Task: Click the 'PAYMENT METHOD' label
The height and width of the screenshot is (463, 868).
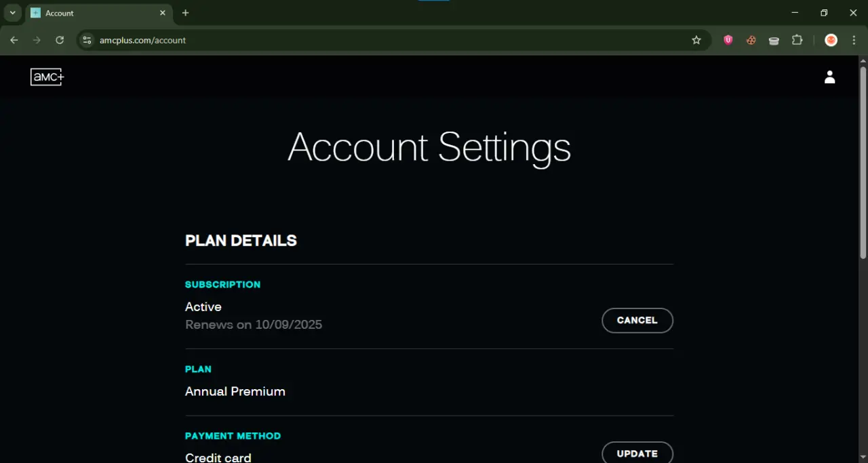Action: pos(233,436)
